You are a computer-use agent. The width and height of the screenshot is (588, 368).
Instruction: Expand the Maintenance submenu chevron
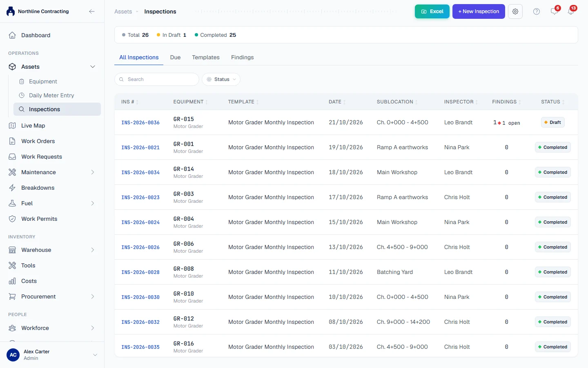coord(93,172)
